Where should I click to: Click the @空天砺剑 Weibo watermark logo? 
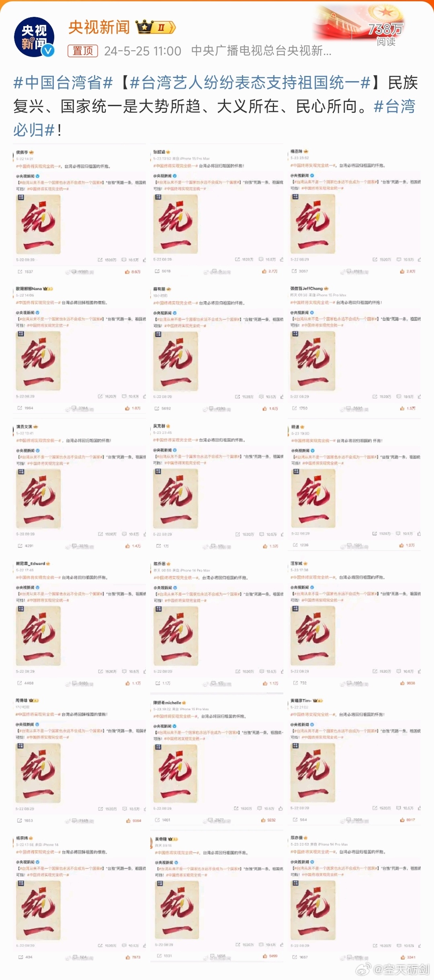393,970
